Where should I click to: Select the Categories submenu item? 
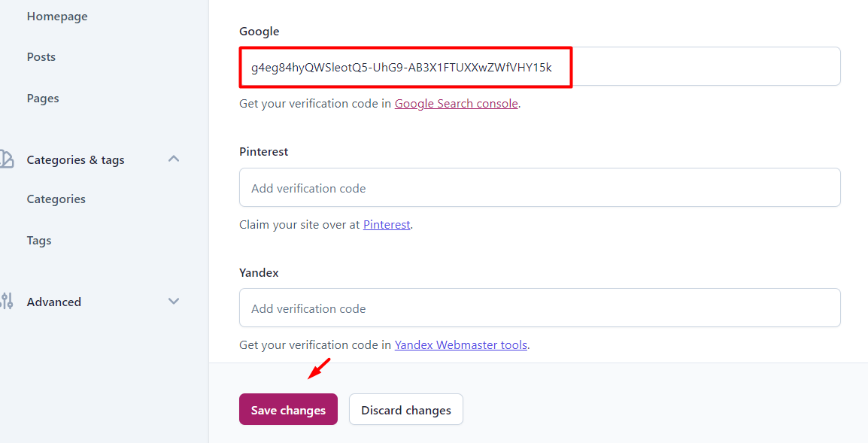pyautogui.click(x=56, y=199)
